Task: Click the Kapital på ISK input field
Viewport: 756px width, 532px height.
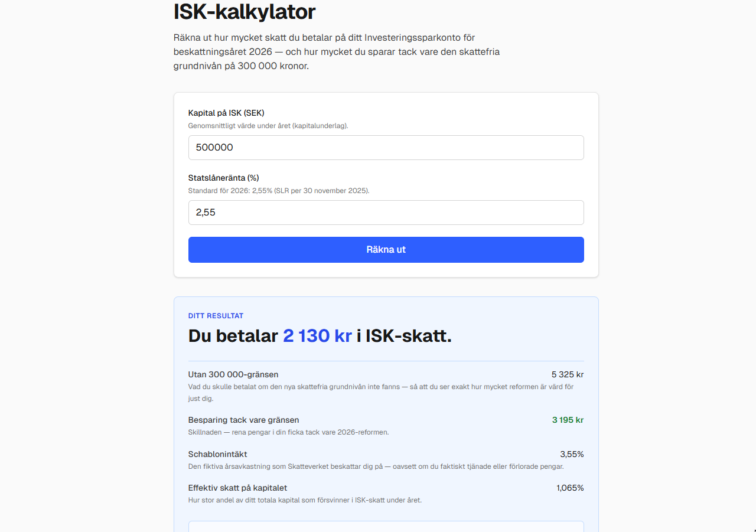Action: pyautogui.click(x=386, y=148)
